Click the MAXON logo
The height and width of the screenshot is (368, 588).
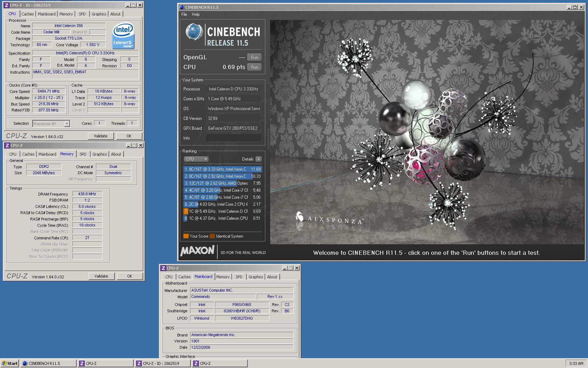[197, 251]
